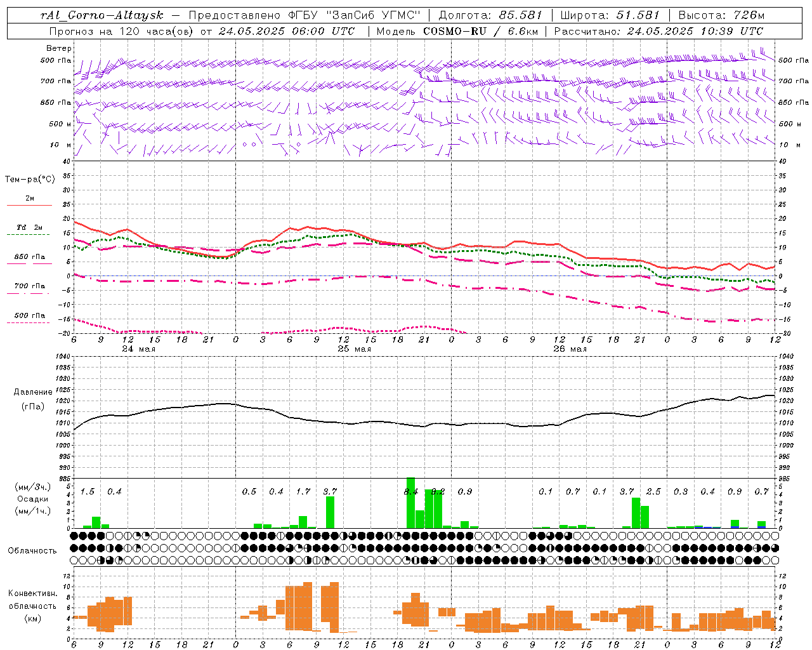Screen dimensions: 812x650
Task: Click the 'Давление' panel label
Action: point(33,392)
